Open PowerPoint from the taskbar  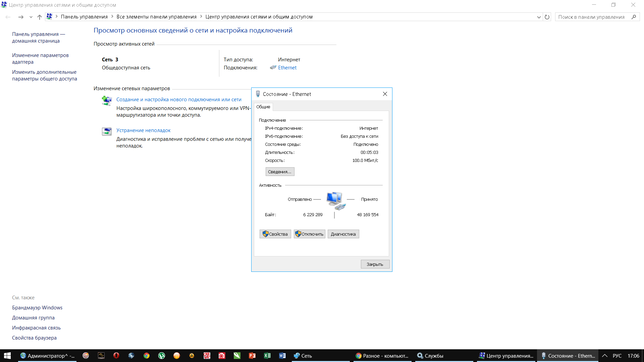pos(252,356)
